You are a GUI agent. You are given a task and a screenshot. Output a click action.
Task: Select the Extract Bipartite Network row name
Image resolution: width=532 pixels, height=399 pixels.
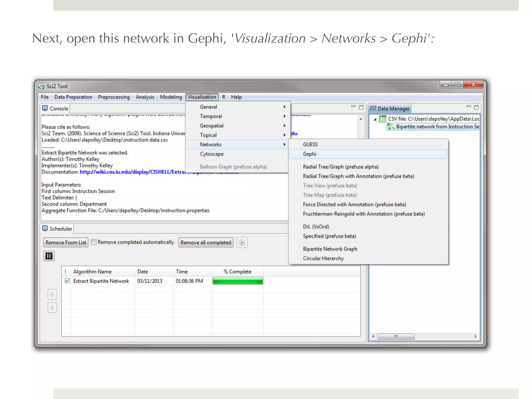click(101, 281)
